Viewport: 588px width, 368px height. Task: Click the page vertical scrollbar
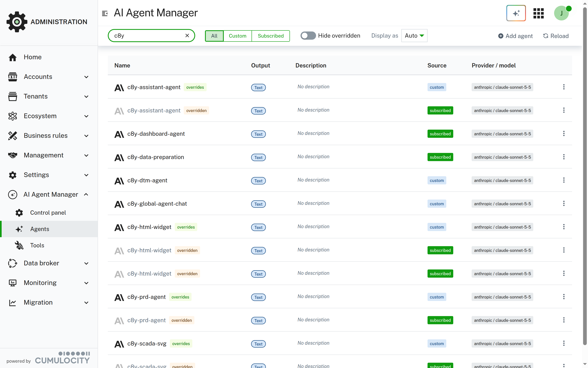click(x=585, y=177)
